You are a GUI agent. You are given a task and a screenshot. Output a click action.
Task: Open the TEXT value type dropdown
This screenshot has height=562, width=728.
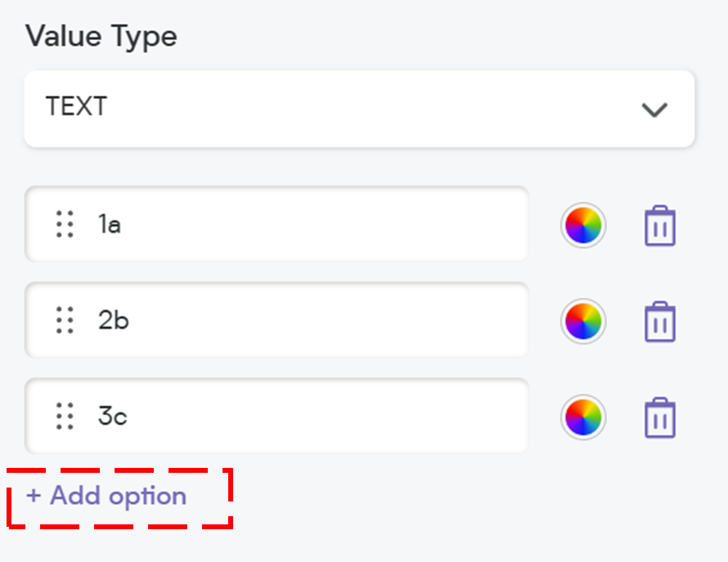click(x=359, y=109)
